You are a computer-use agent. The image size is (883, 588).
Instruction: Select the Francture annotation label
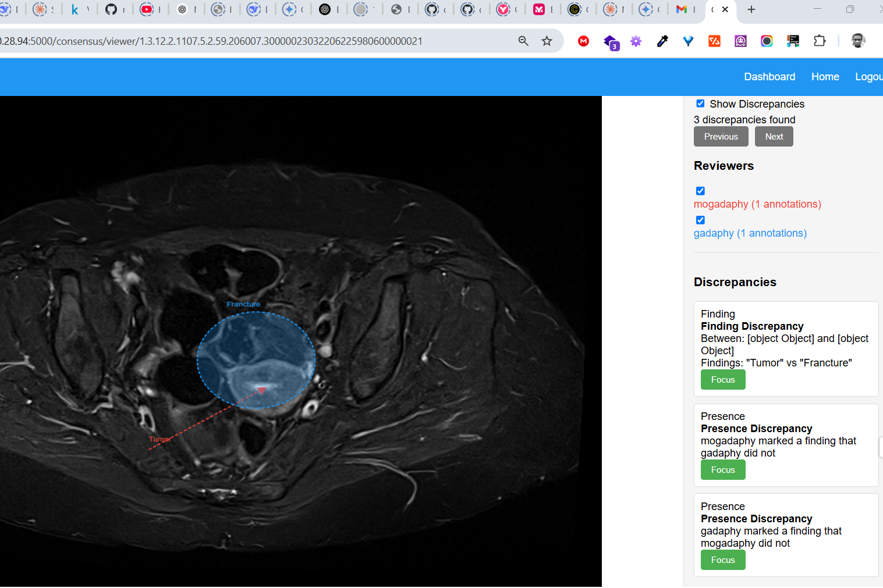point(243,304)
